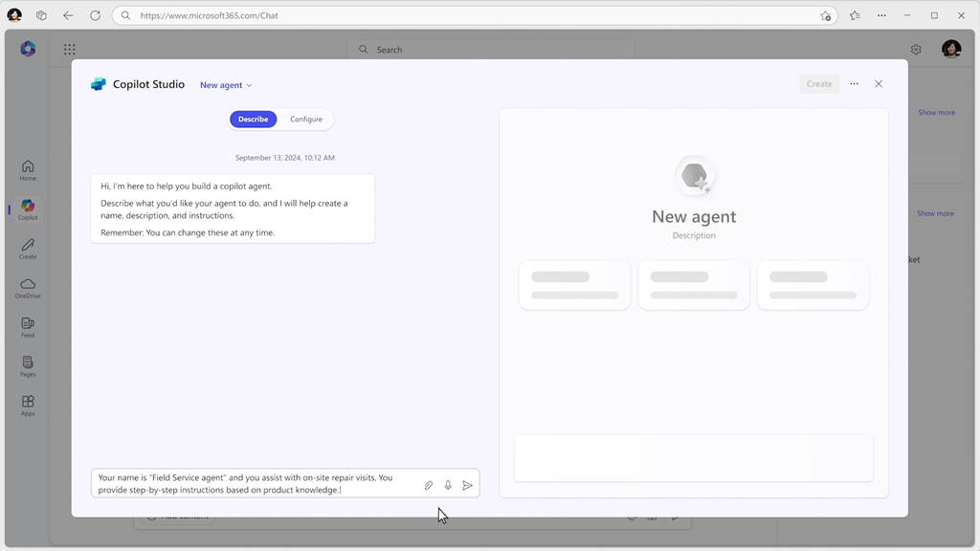The width and height of the screenshot is (980, 551).
Task: Click the Microsoft 365 Copilot logo
Action: tap(28, 49)
